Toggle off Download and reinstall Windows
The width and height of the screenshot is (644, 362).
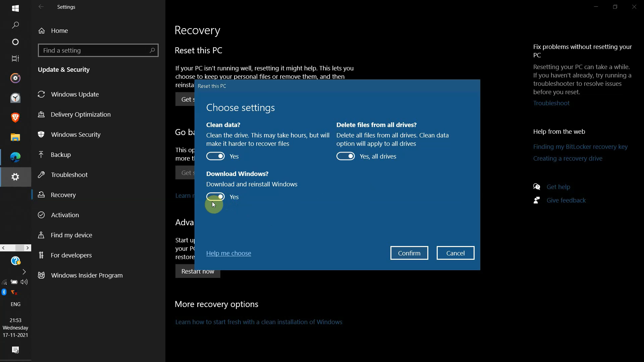click(216, 196)
